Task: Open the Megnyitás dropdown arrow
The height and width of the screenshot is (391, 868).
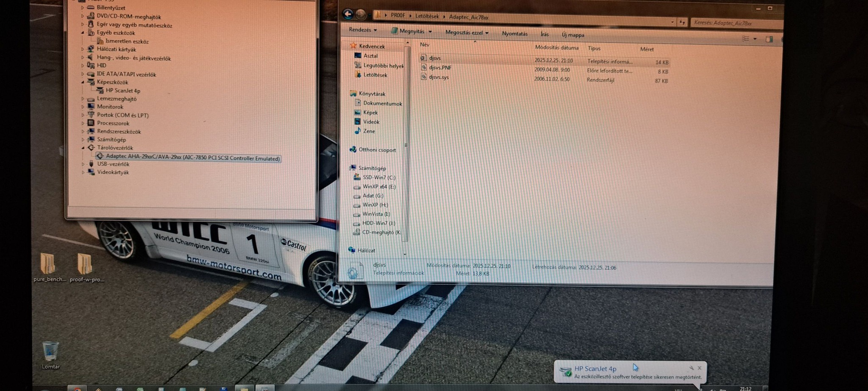Action: point(430,31)
